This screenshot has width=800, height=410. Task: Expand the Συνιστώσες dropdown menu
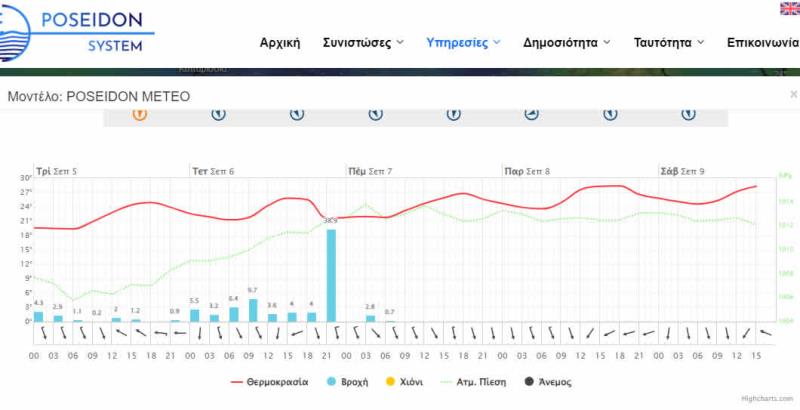click(x=363, y=43)
